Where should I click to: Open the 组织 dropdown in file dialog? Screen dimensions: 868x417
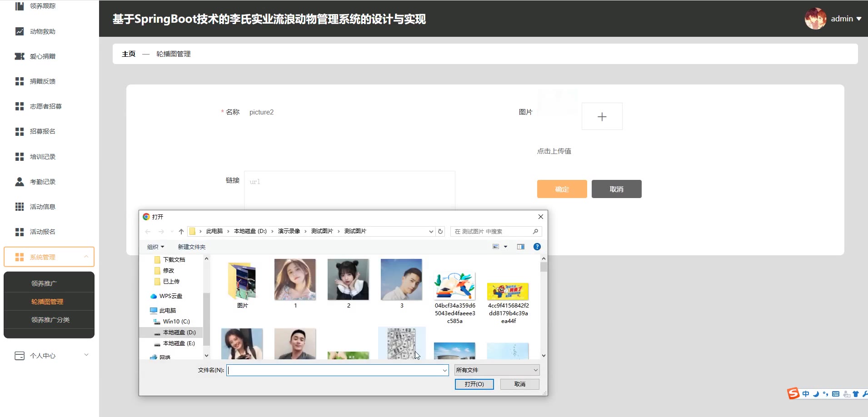pos(155,247)
